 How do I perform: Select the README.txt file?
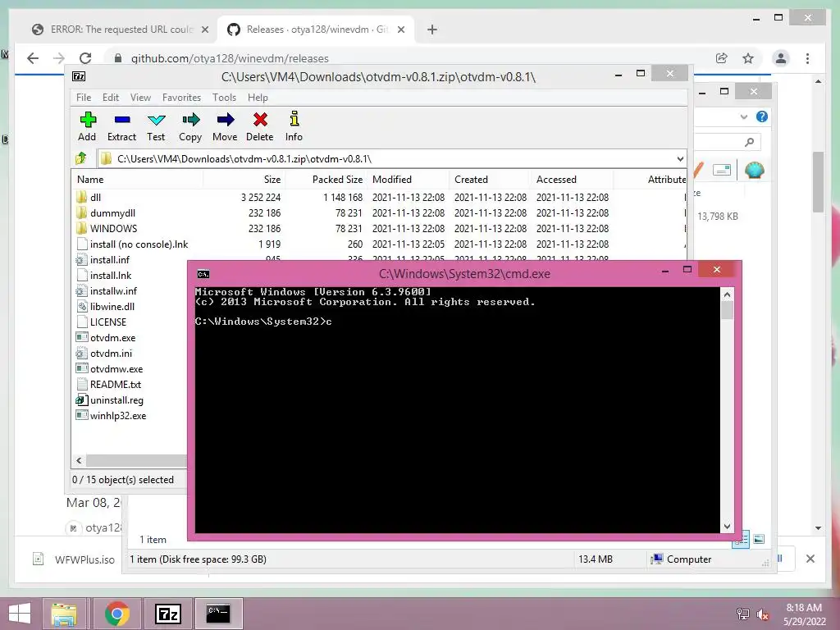(x=115, y=384)
